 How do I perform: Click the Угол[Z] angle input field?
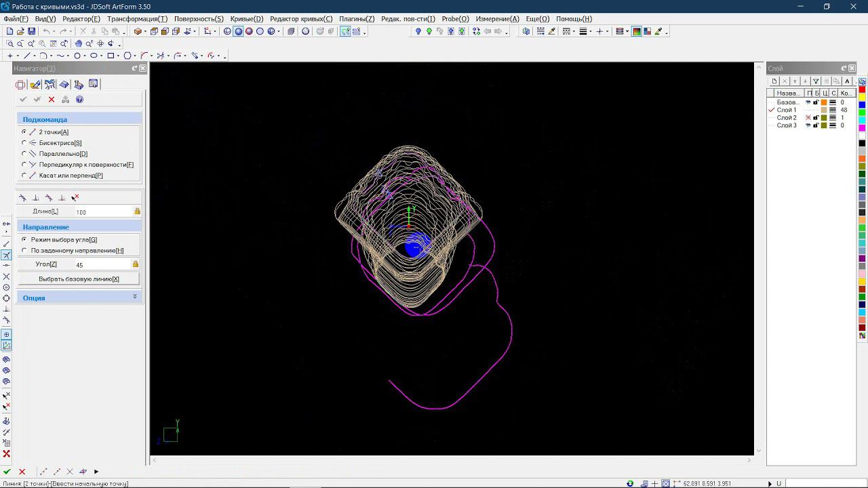coord(102,265)
